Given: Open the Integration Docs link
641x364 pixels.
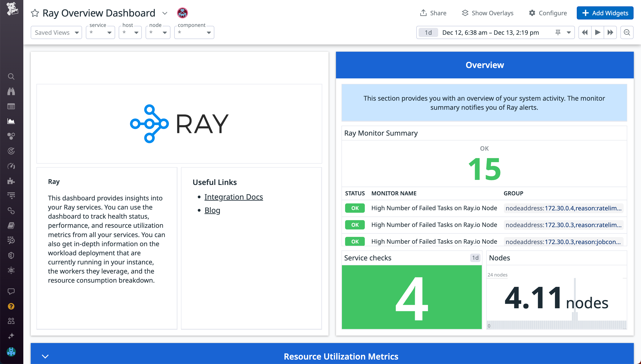Looking at the screenshot, I should pos(234,197).
